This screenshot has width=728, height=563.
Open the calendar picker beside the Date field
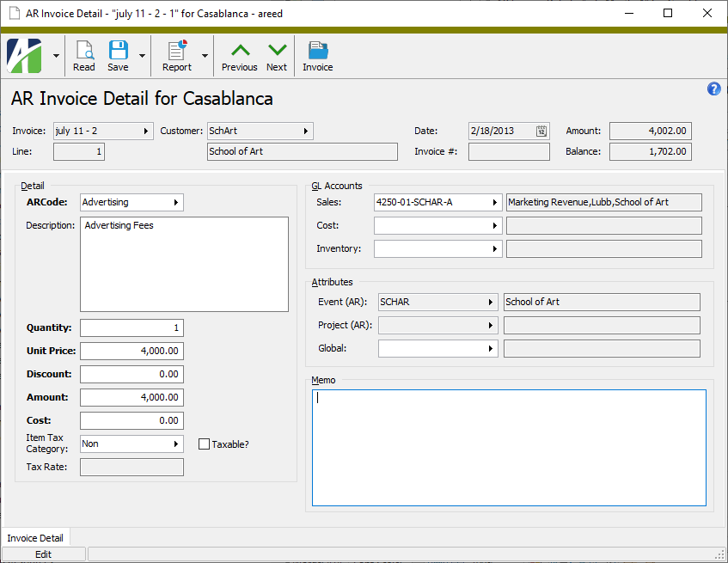(x=541, y=131)
